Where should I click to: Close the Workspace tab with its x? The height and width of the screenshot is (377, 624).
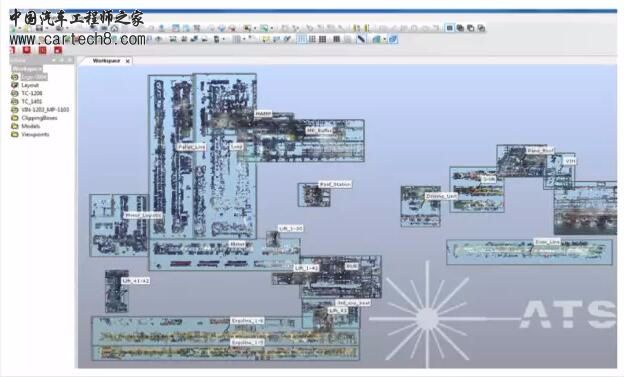tap(127, 61)
